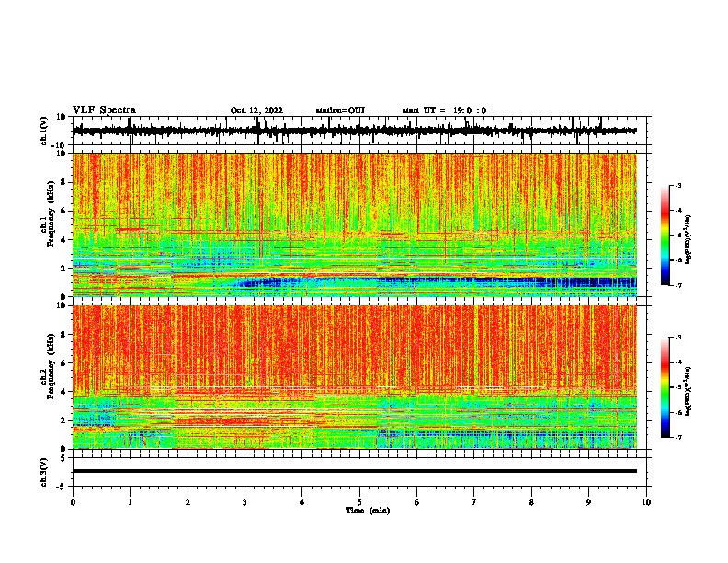The height and width of the screenshot is (563, 728).
Task: Click tick label "3" on the Time axis
Action: point(245,502)
